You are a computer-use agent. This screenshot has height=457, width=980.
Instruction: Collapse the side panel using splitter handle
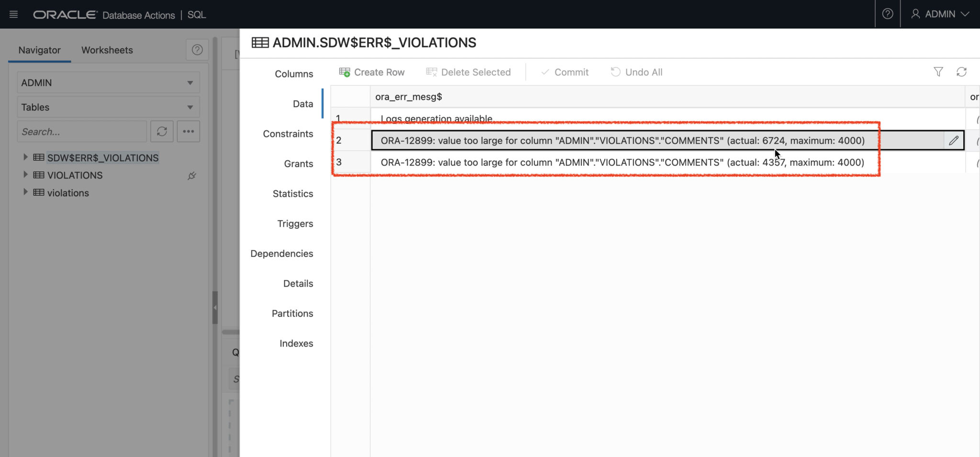tap(215, 308)
